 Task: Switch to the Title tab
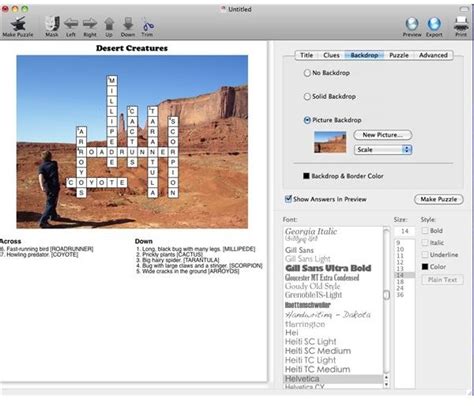tap(307, 55)
